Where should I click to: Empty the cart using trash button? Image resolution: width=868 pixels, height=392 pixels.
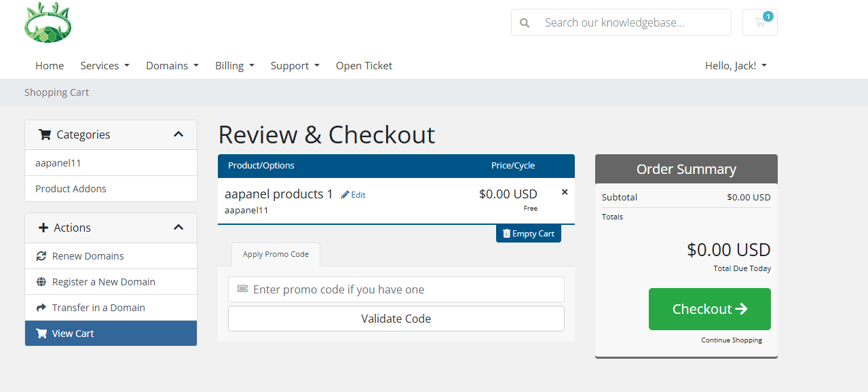[x=528, y=234]
